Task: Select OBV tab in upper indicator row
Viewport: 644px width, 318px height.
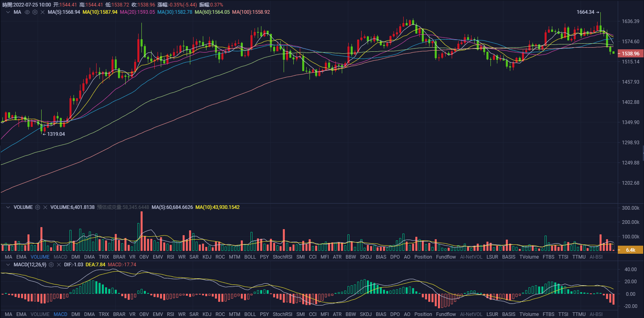Action: [x=144, y=257]
